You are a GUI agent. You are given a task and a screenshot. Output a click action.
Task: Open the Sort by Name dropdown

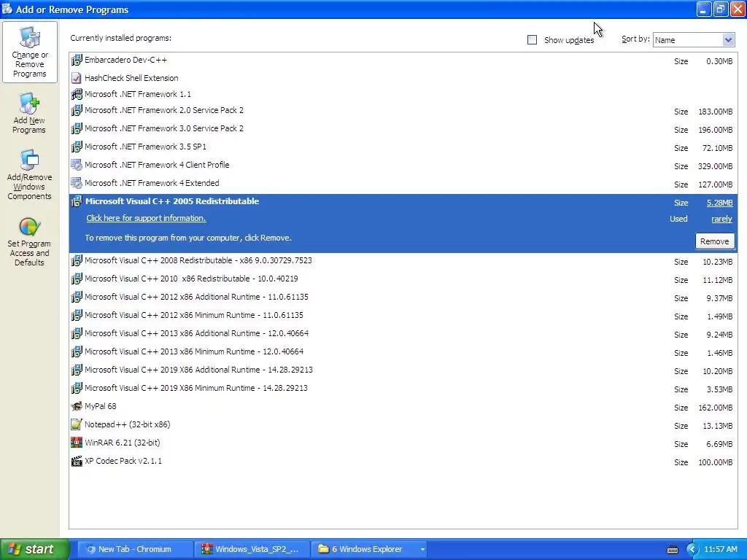click(694, 40)
